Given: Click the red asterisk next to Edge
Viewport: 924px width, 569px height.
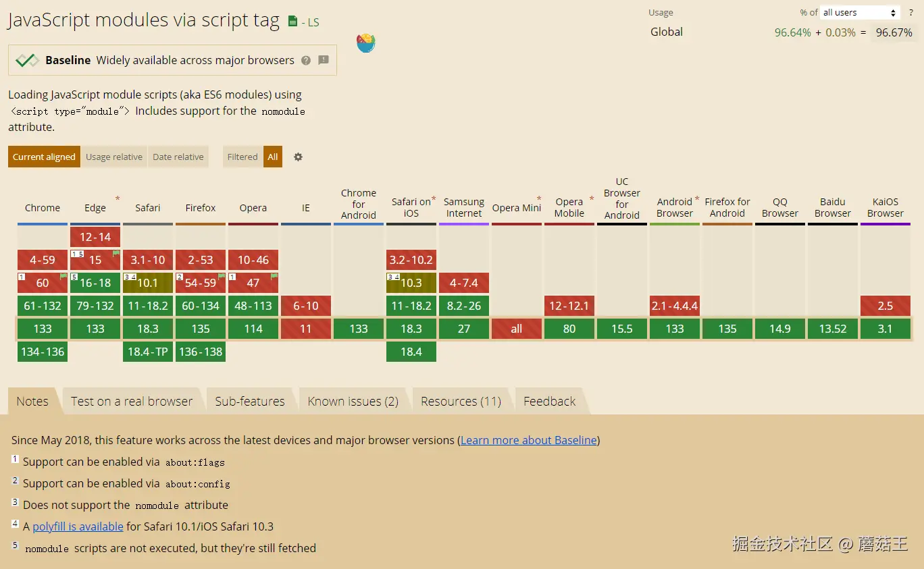Looking at the screenshot, I should pyautogui.click(x=118, y=199).
